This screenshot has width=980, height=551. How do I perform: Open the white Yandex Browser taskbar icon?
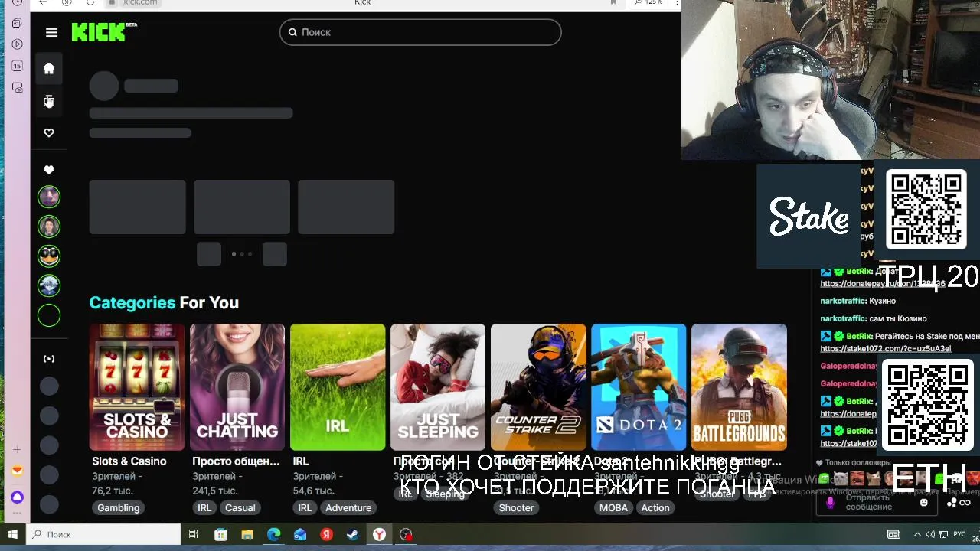pyautogui.click(x=379, y=534)
